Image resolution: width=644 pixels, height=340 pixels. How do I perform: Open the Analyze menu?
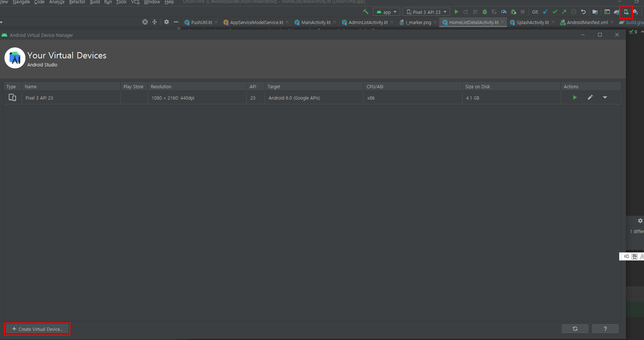[x=57, y=2]
